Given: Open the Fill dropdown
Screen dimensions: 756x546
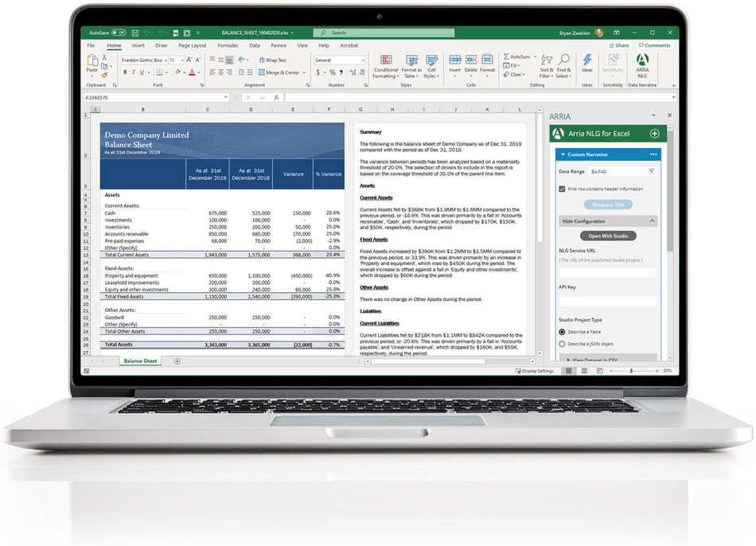Looking at the screenshot, I should coord(512,65).
